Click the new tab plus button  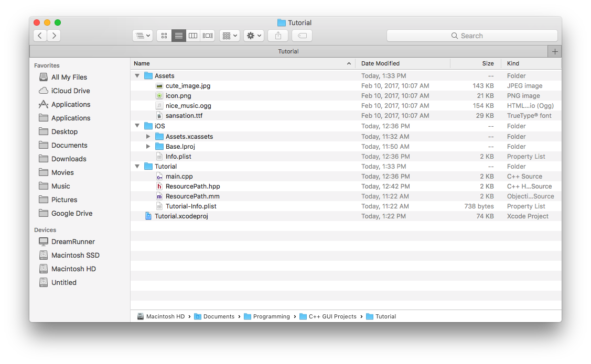[554, 51]
